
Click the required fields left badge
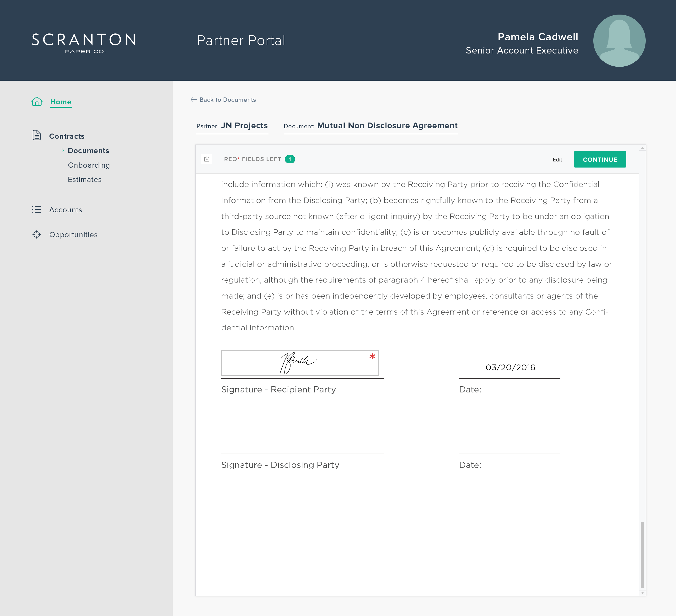[x=290, y=159]
